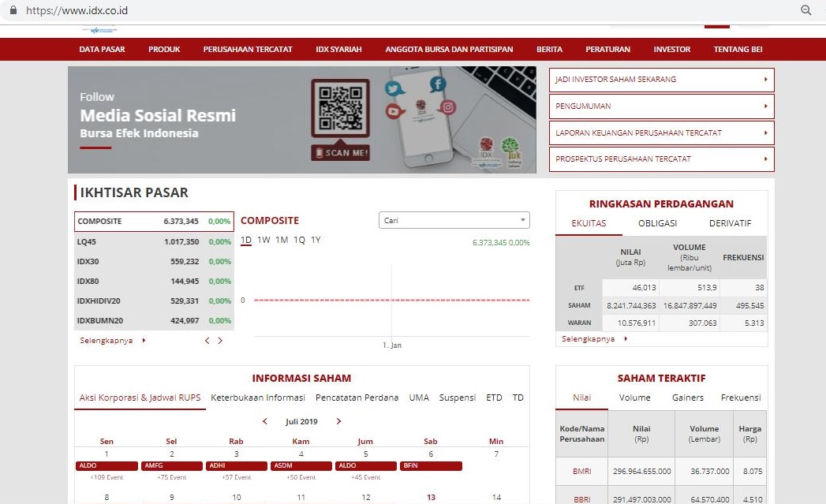Screen dimensions: 826x504
Task: Switch to the Ekuitas tab
Action: click(x=589, y=223)
